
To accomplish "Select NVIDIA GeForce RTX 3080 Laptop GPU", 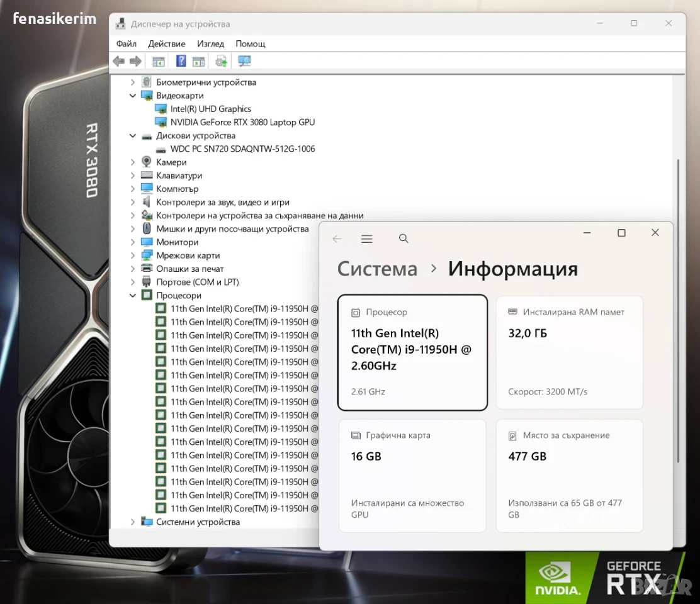I will tap(242, 122).
